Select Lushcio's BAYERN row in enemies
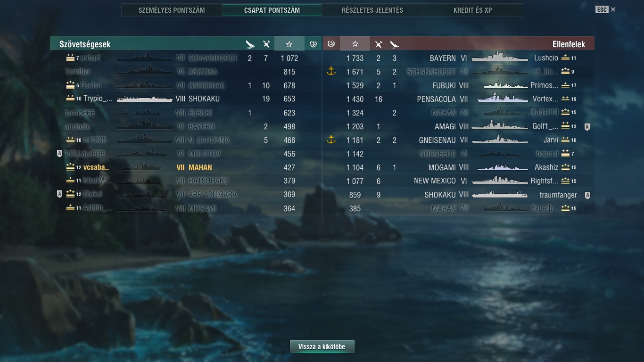 pos(458,58)
